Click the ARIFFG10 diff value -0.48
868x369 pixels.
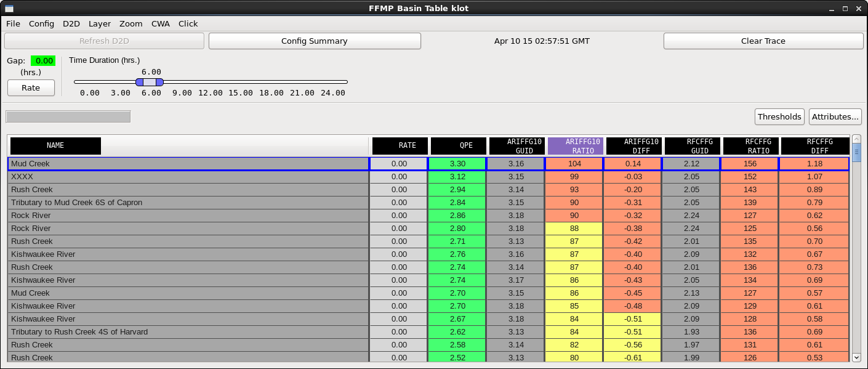pyautogui.click(x=633, y=306)
